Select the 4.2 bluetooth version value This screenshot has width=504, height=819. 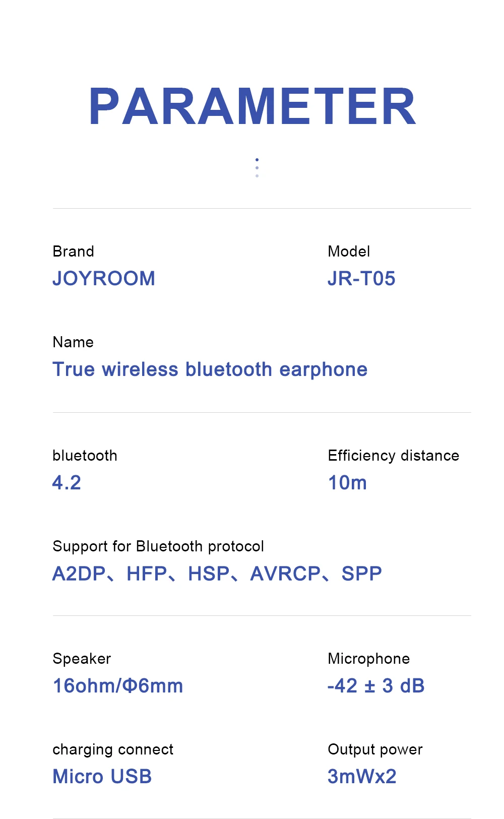(x=67, y=483)
